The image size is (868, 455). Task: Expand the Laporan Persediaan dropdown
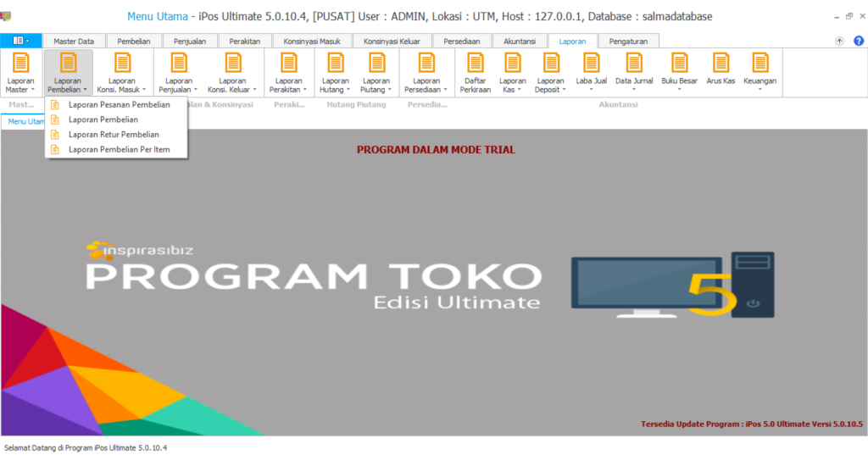pos(426,73)
